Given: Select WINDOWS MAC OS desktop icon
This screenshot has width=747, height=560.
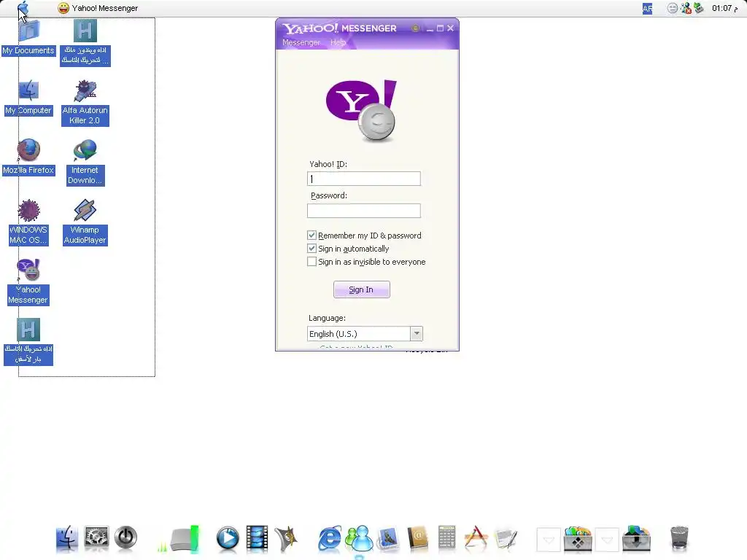Looking at the screenshot, I should point(28,222).
